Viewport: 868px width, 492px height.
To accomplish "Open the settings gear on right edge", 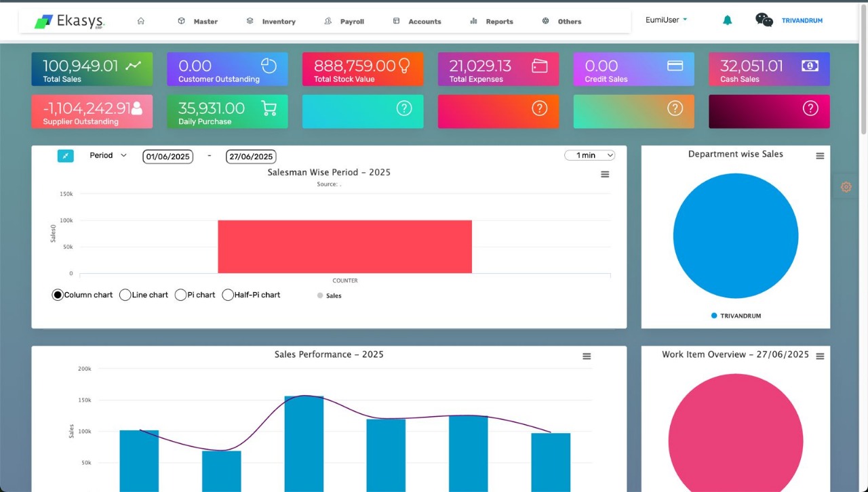I will click(846, 187).
